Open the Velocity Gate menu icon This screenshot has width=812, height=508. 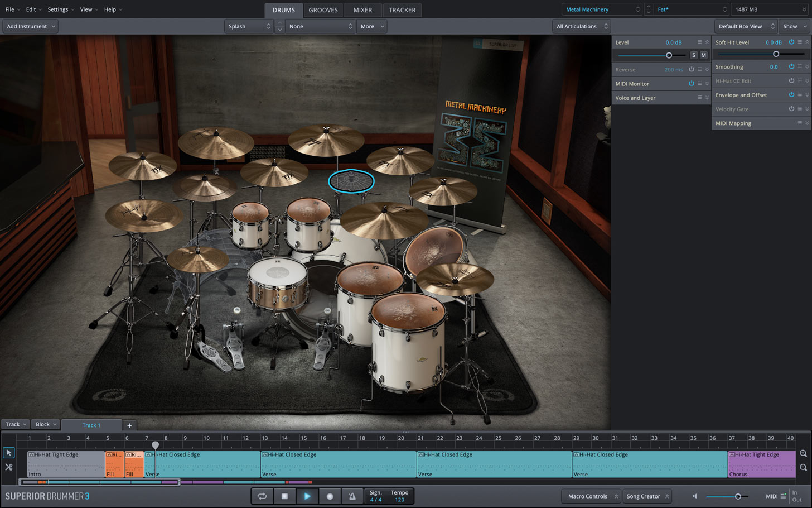click(800, 109)
